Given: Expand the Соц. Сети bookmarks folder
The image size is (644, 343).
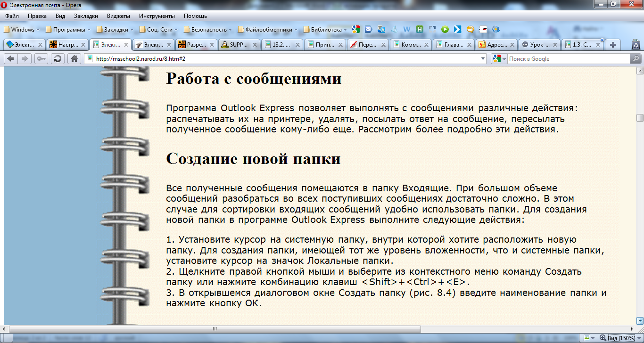Looking at the screenshot, I should tap(158, 29).
